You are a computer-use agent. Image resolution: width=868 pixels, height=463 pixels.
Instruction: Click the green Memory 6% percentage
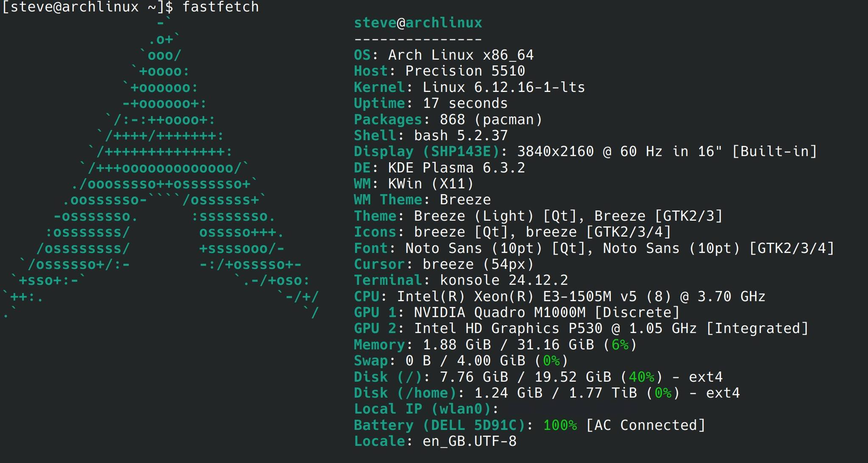click(x=620, y=345)
